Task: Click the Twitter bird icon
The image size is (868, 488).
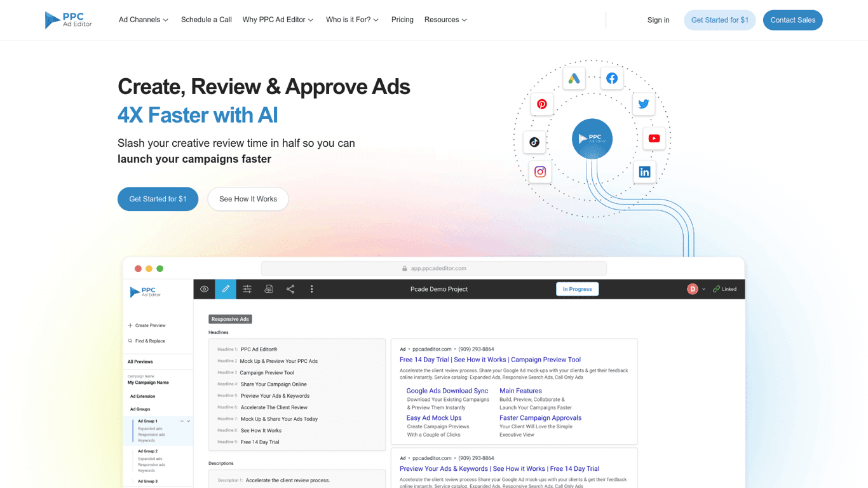Action: point(644,104)
